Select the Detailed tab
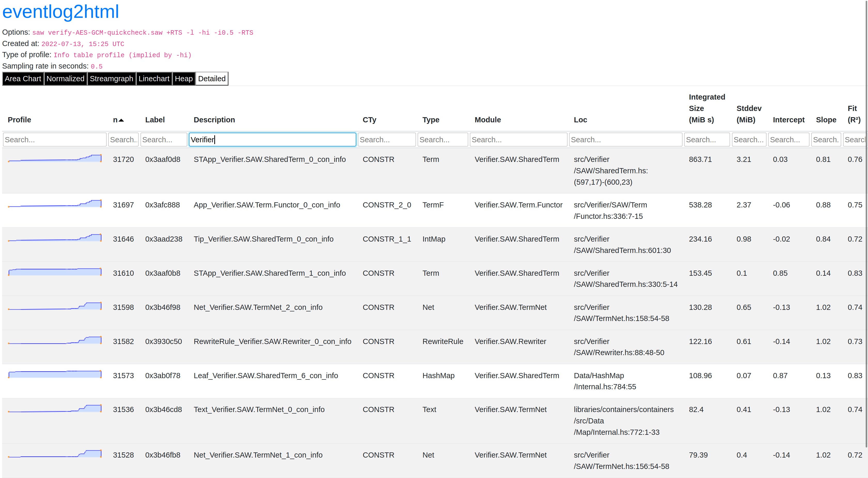The width and height of the screenshot is (868, 478). 212,79
